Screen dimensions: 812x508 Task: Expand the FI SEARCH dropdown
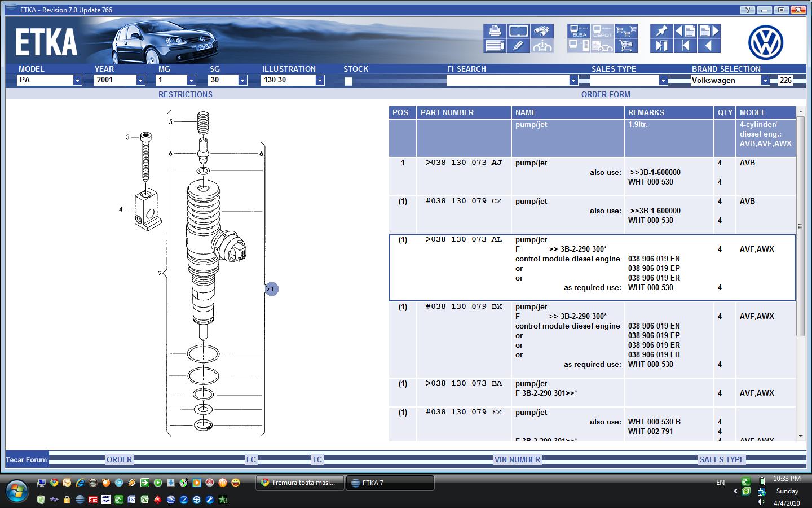(573, 80)
